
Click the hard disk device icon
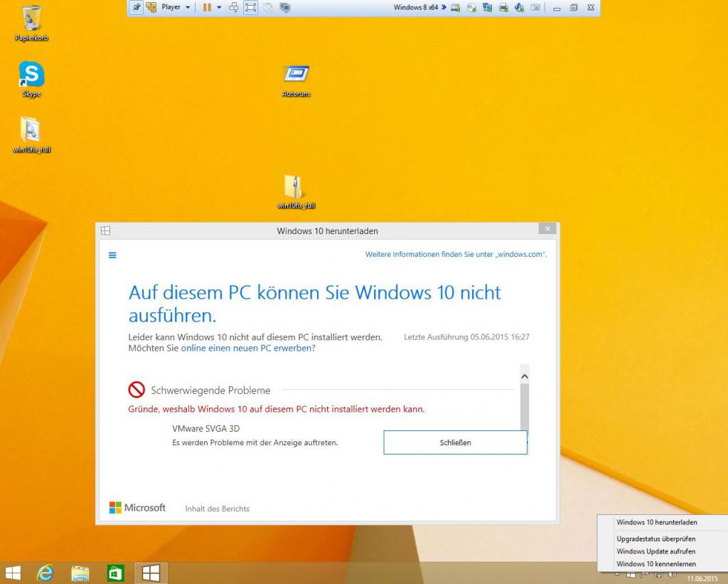tap(456, 8)
